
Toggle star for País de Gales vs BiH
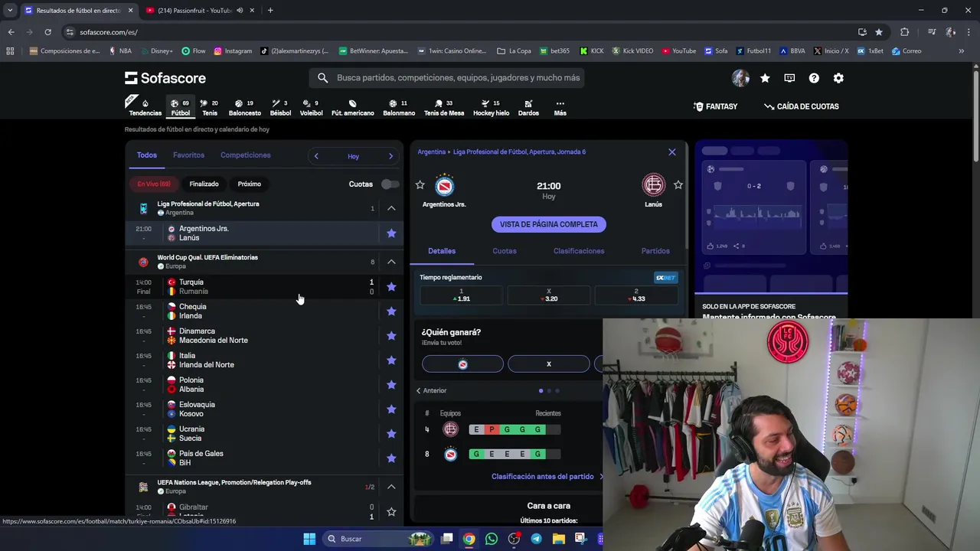click(391, 458)
